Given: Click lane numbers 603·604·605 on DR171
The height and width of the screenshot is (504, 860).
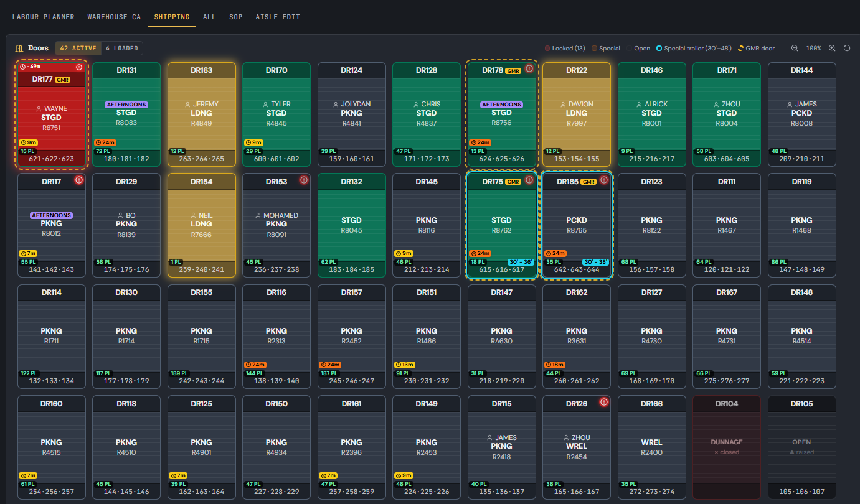Looking at the screenshot, I should 727,159.
